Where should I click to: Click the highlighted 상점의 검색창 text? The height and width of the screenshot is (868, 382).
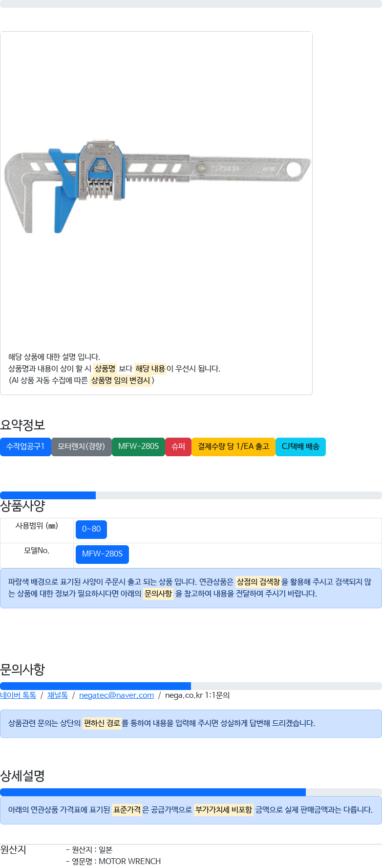point(258,582)
